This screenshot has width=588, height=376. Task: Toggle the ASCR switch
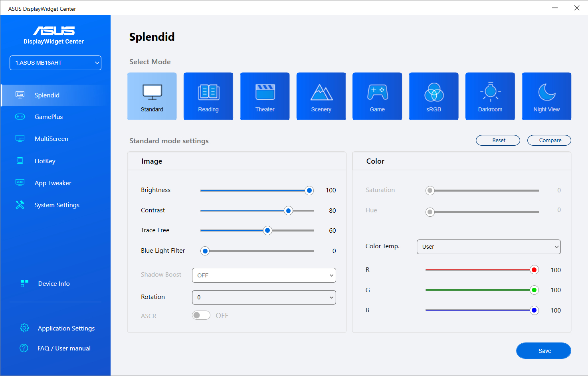point(201,315)
